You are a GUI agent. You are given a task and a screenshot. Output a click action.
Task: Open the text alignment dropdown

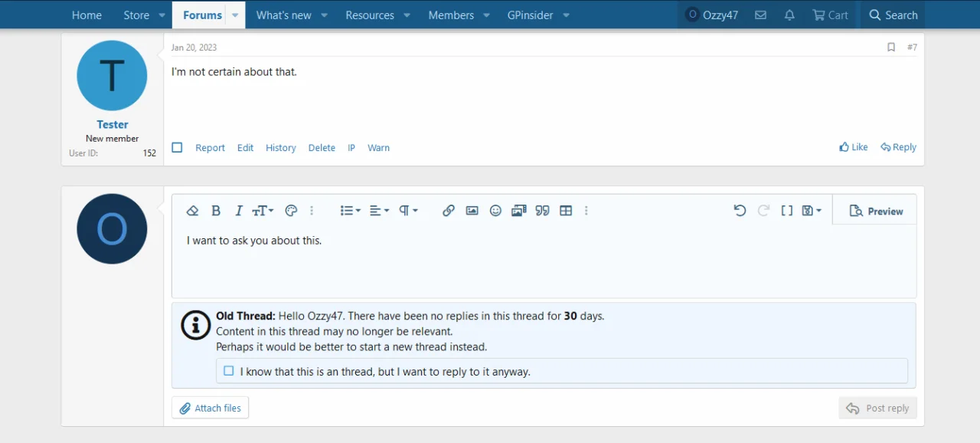tap(379, 211)
